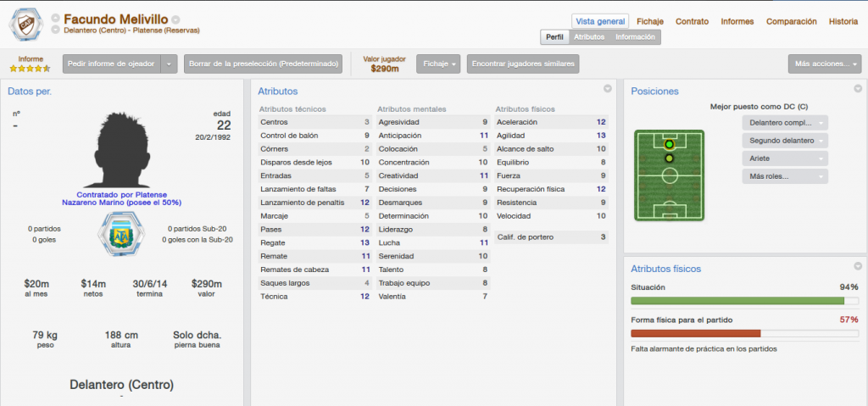
Task: Switch to the Perfil view toggle
Action: click(x=554, y=37)
